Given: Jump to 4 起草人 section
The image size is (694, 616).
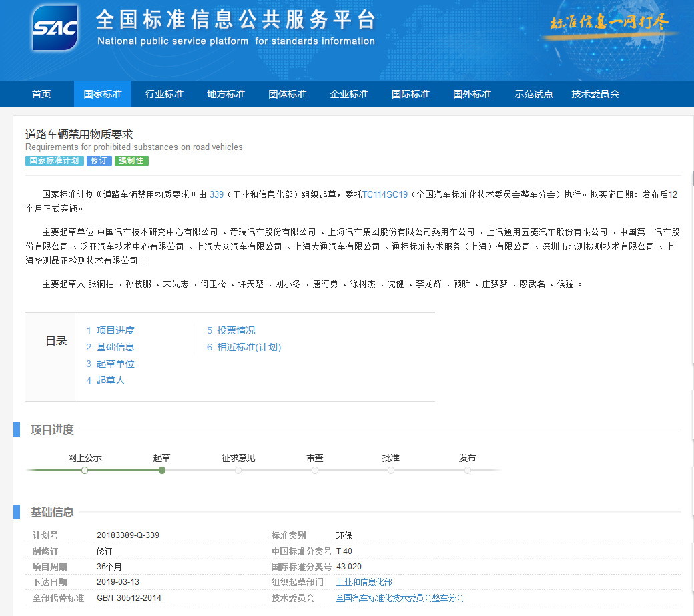Looking at the screenshot, I should click(x=105, y=380).
